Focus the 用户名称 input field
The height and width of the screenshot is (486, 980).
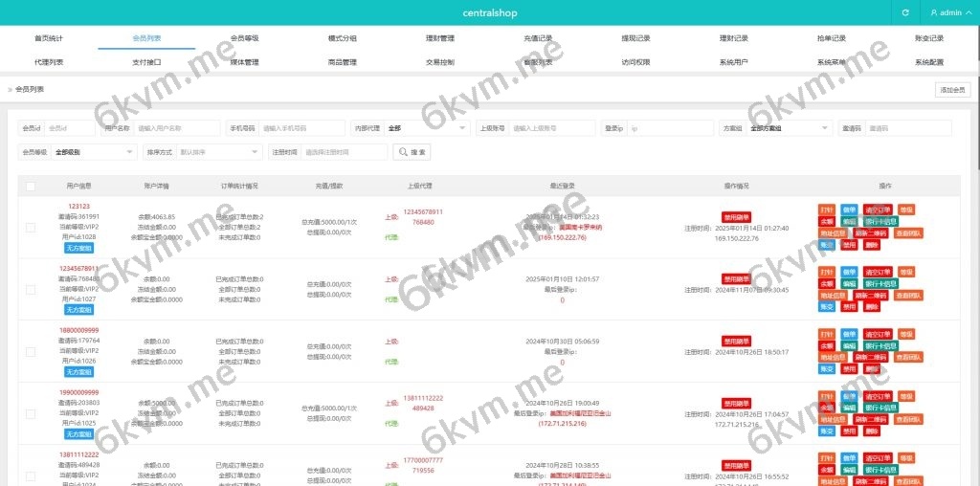tap(177, 128)
